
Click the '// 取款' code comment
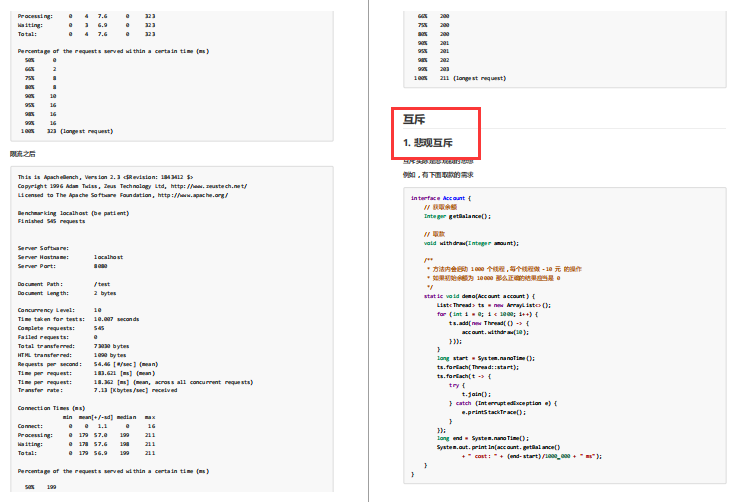434,234
